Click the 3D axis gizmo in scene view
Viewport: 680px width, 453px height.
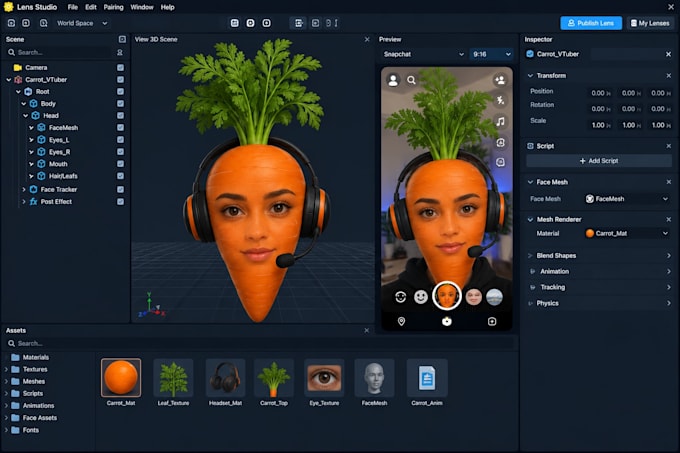[151, 305]
